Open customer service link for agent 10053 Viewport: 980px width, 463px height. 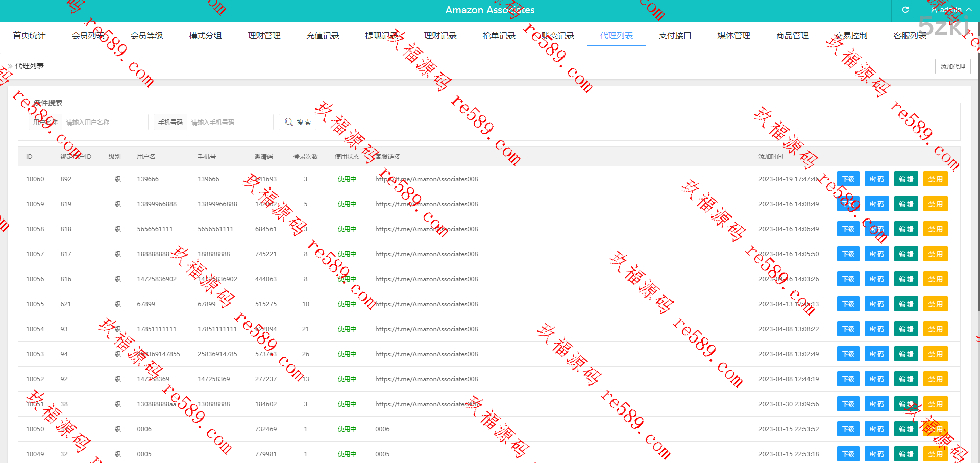point(426,354)
